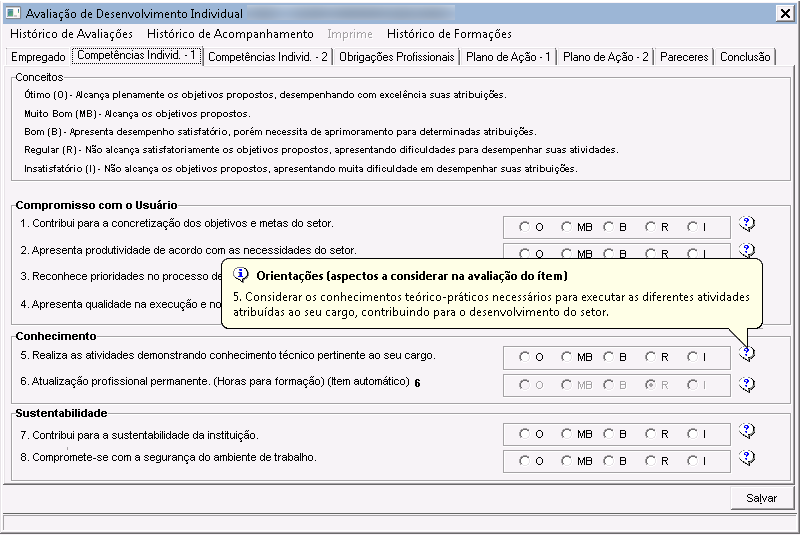Screen dimensions: 800x536
Task: Go to Plano de Ação - 2 tab
Action: point(606,57)
